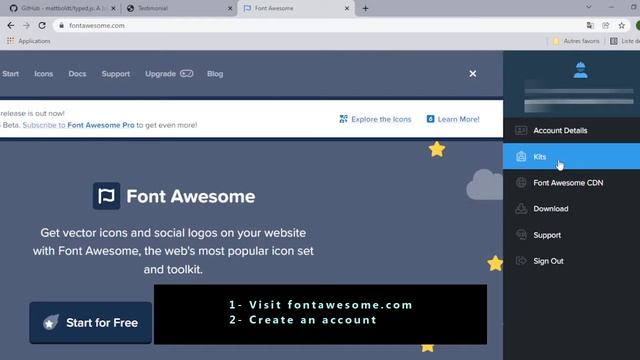Click the Upgrade gamepad icon
Viewport: 640px width, 360px height.
tap(187, 73)
